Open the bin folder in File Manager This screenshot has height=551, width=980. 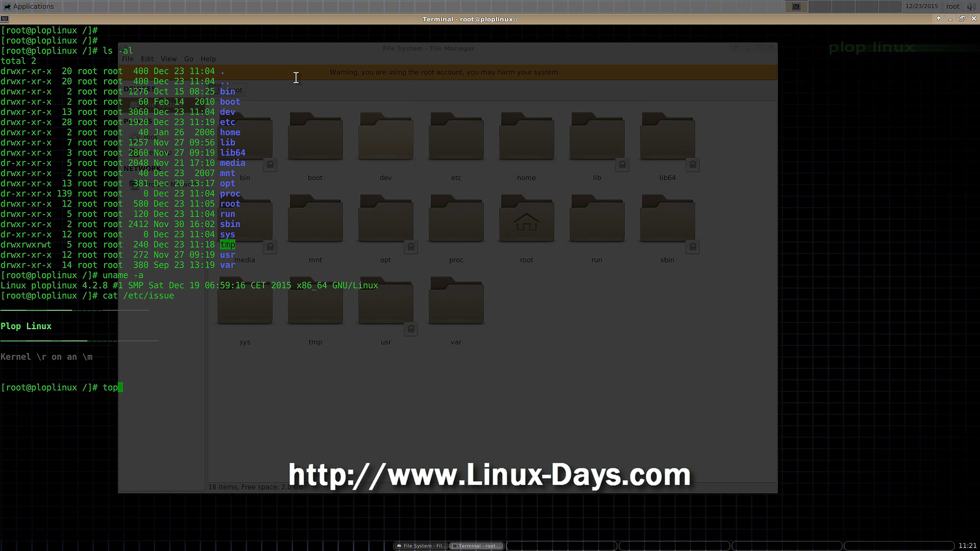pos(245,137)
